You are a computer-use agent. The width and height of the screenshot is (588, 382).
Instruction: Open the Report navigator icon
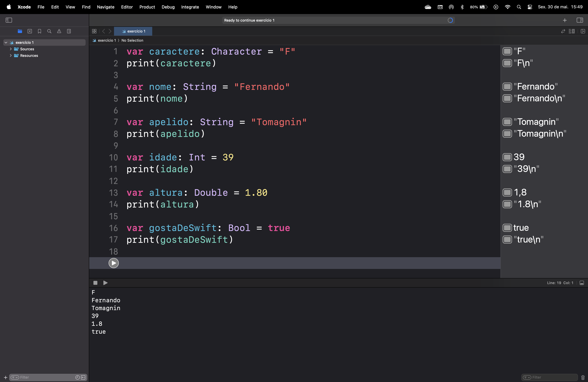coord(69,31)
